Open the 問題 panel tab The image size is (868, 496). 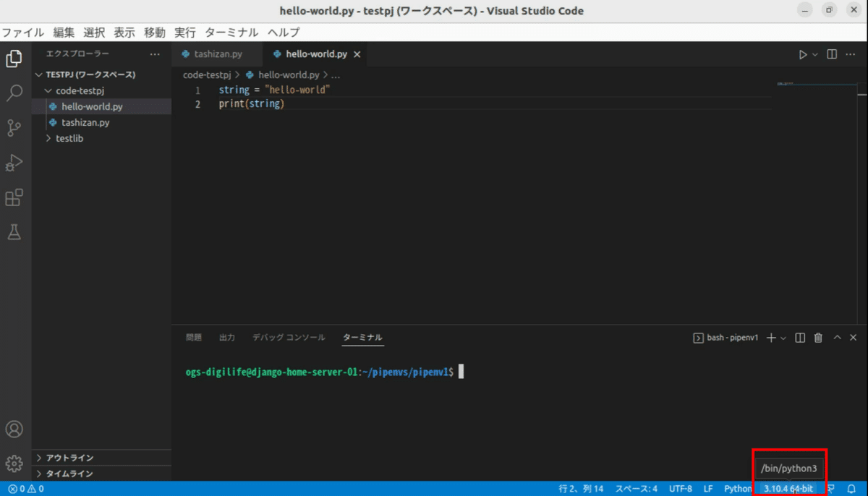tap(194, 338)
